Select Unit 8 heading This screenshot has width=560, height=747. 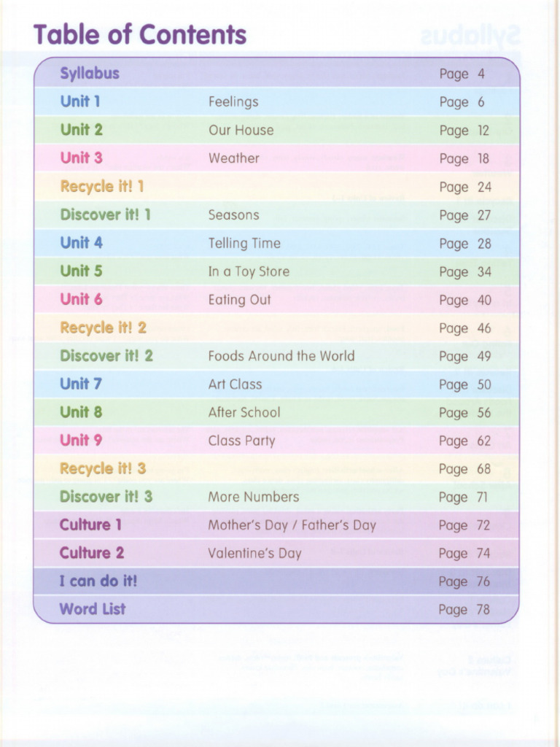pyautogui.click(x=82, y=412)
